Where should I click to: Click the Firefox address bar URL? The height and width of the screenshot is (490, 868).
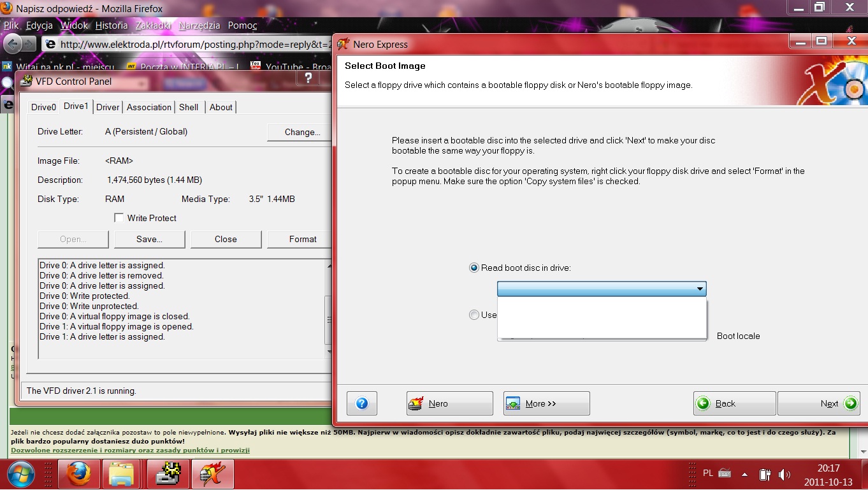click(x=196, y=45)
